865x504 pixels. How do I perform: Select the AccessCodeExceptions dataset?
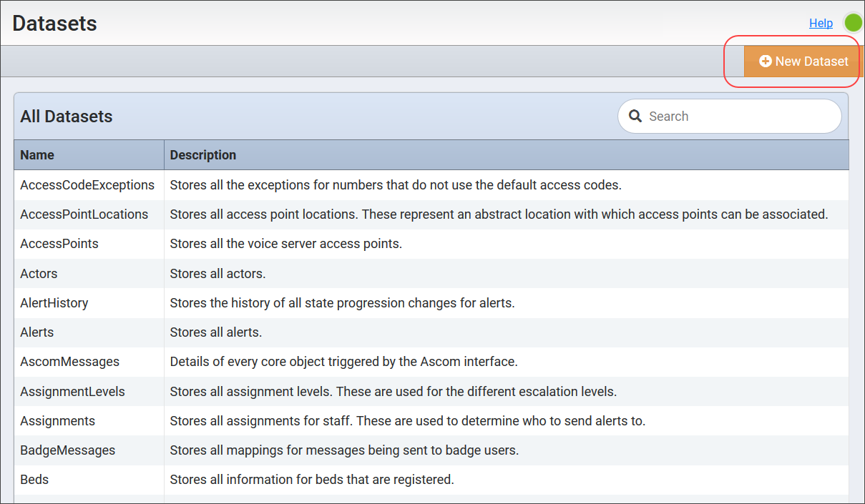point(87,184)
